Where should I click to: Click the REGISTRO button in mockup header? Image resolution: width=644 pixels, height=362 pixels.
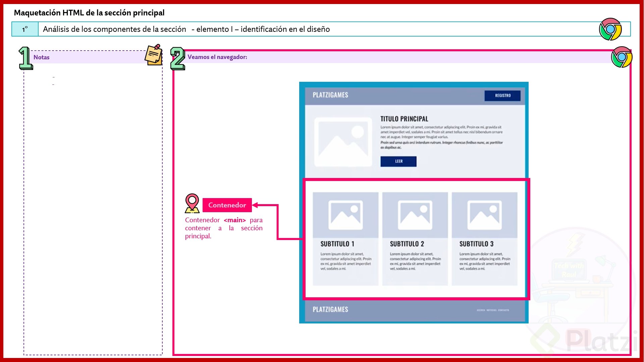(502, 96)
